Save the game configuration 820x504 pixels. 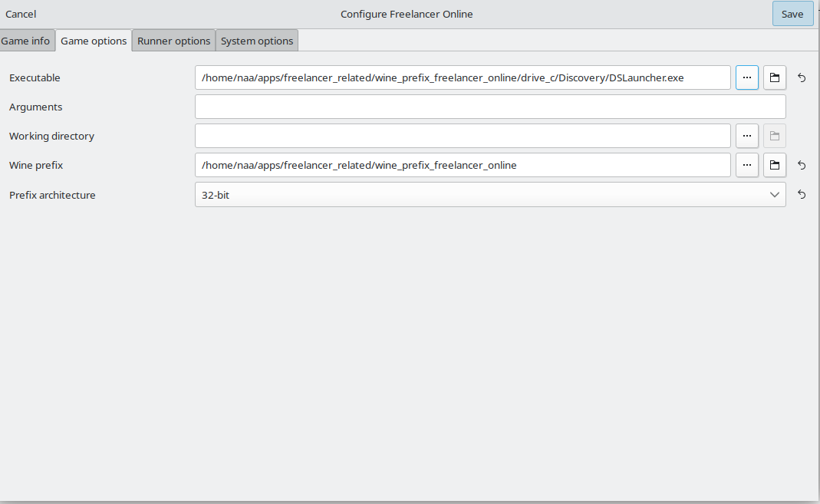tap(793, 14)
